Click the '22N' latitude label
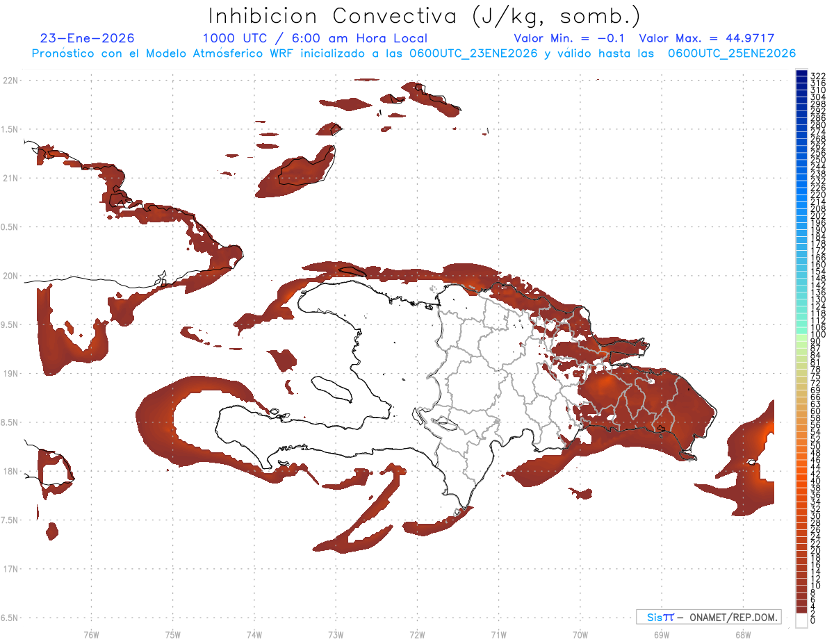Viewport: 834px width, 644px height. tap(10, 80)
